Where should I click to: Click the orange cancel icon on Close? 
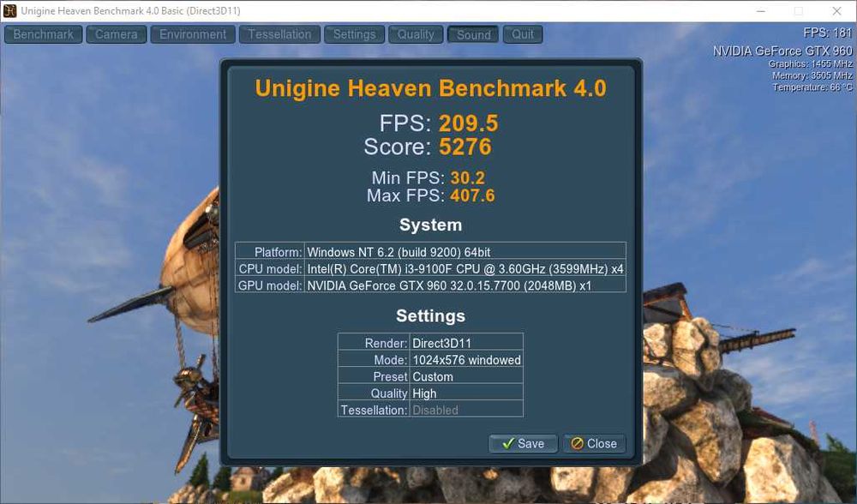pyautogui.click(x=577, y=443)
